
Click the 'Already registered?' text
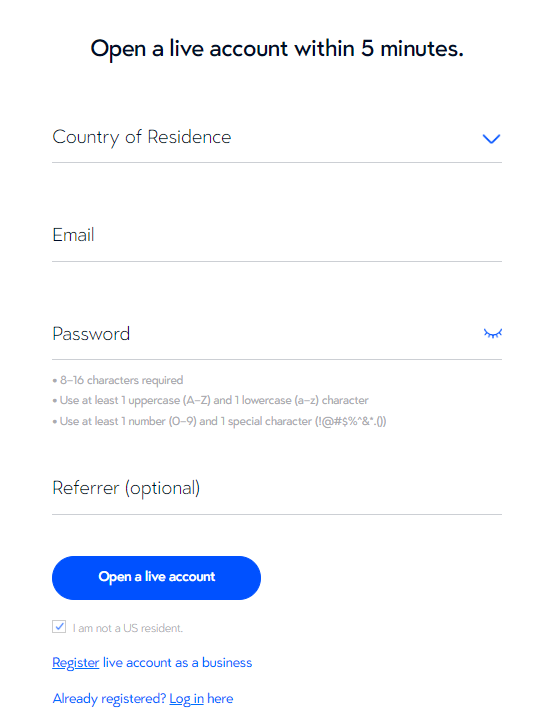click(x=109, y=699)
